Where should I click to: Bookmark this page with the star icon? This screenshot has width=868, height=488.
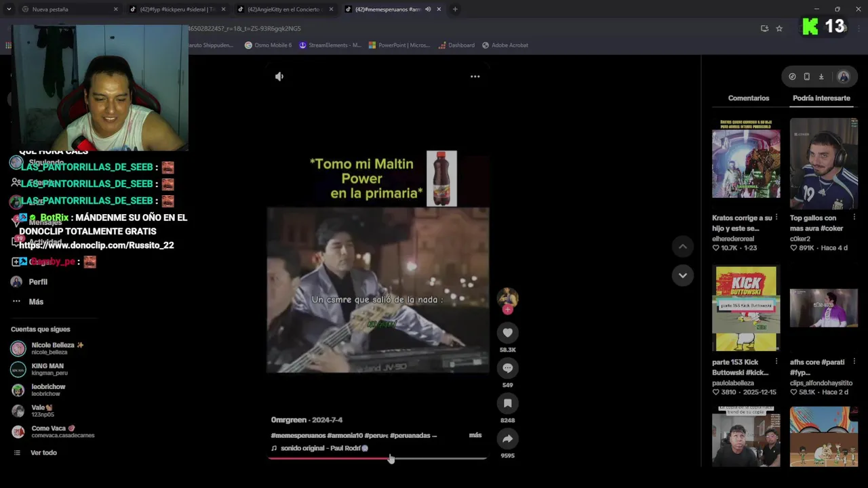point(779,28)
